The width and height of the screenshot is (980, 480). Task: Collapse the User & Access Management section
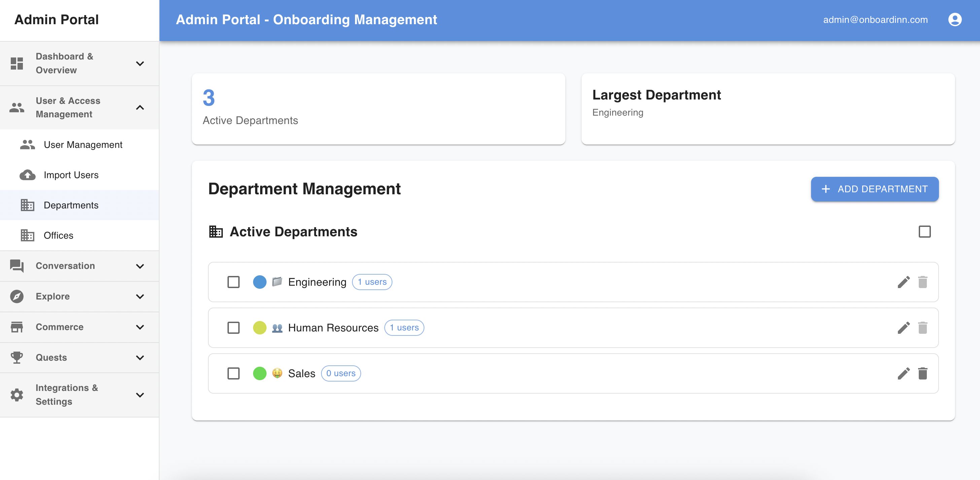coord(140,108)
